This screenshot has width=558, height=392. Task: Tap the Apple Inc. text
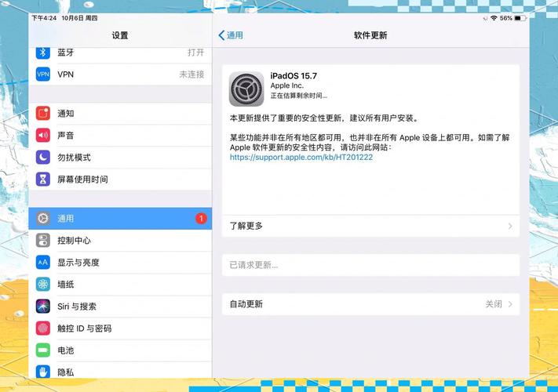[x=286, y=85]
